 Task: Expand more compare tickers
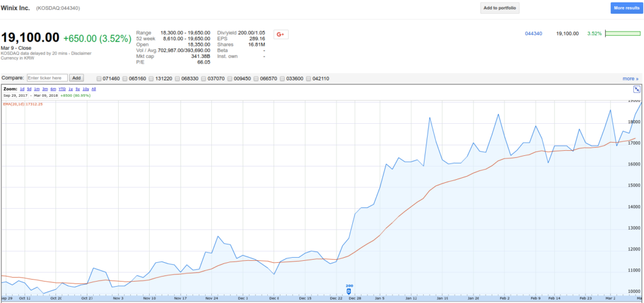[630, 79]
